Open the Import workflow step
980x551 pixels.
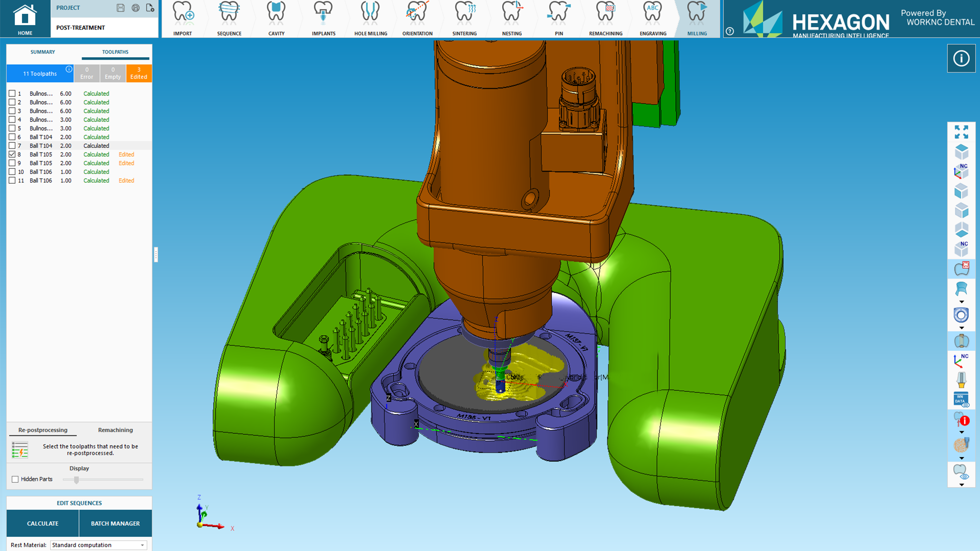(x=182, y=18)
